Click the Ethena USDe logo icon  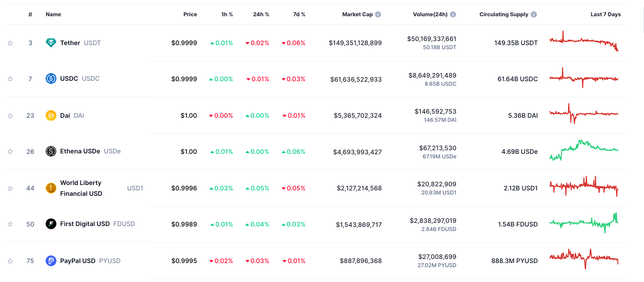[x=51, y=151]
